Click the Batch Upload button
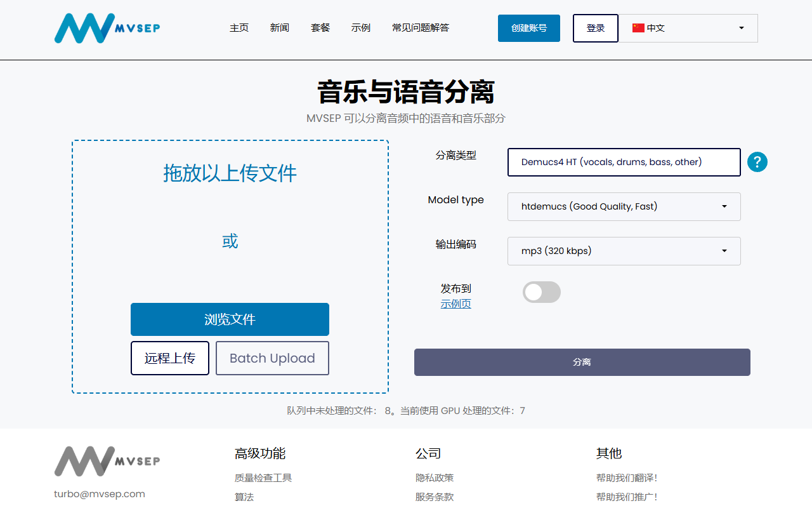 tap(272, 358)
